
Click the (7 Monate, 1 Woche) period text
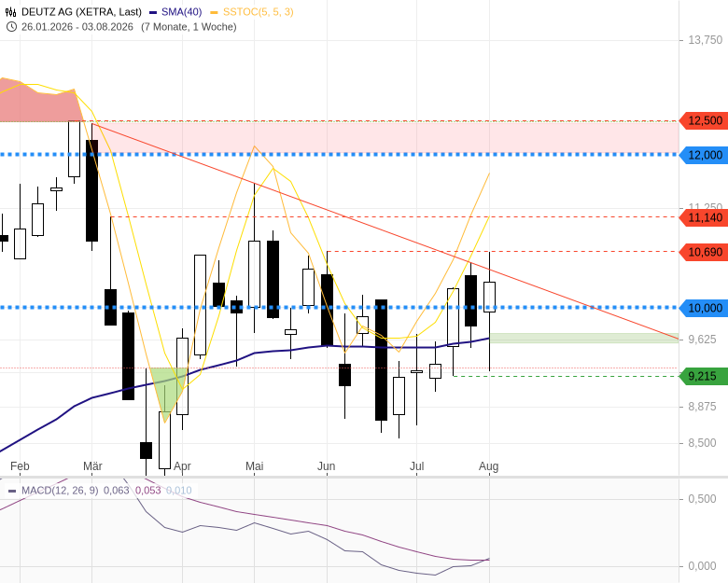(x=189, y=27)
